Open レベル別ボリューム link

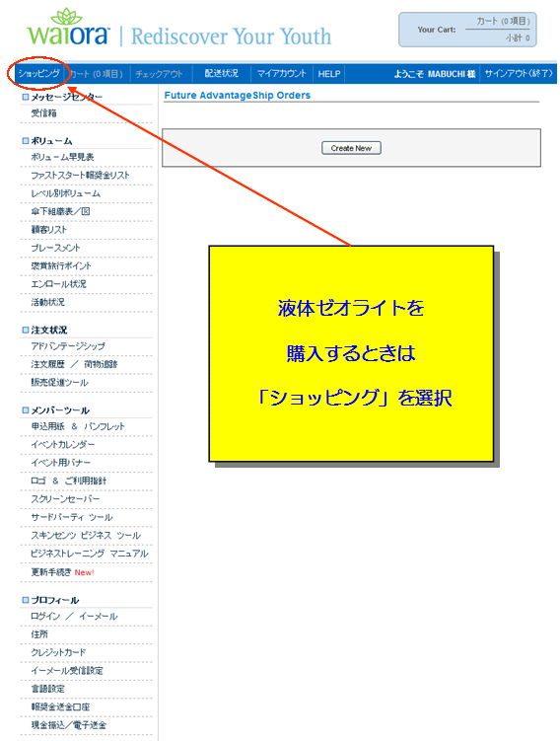(66, 193)
